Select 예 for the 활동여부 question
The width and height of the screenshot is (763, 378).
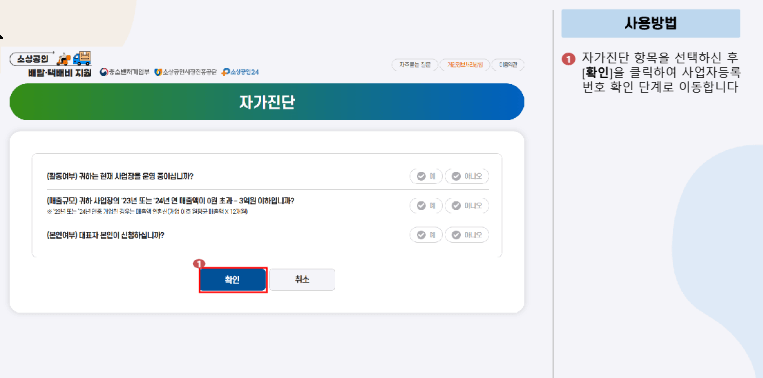click(x=426, y=176)
